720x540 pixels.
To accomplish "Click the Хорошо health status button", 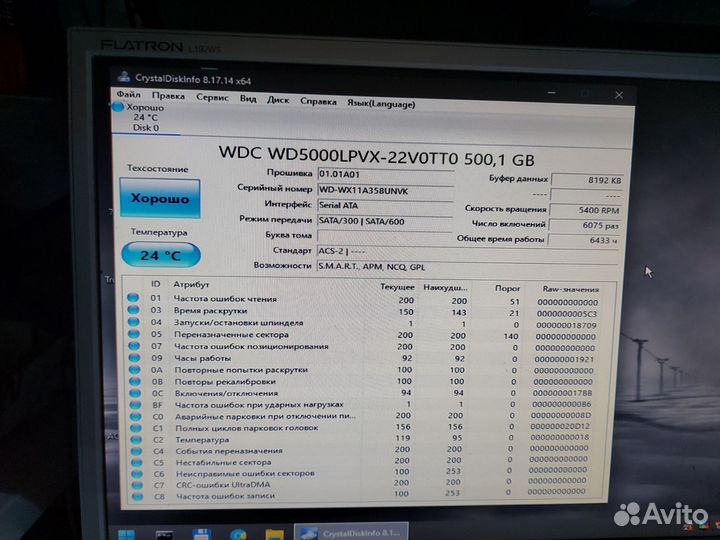I will click(160, 198).
